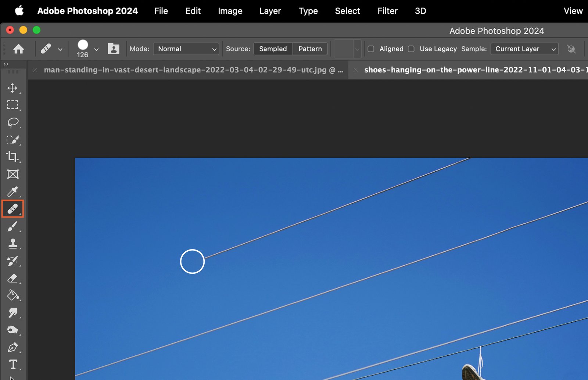Enable the Use Legacy checkbox

click(x=411, y=49)
